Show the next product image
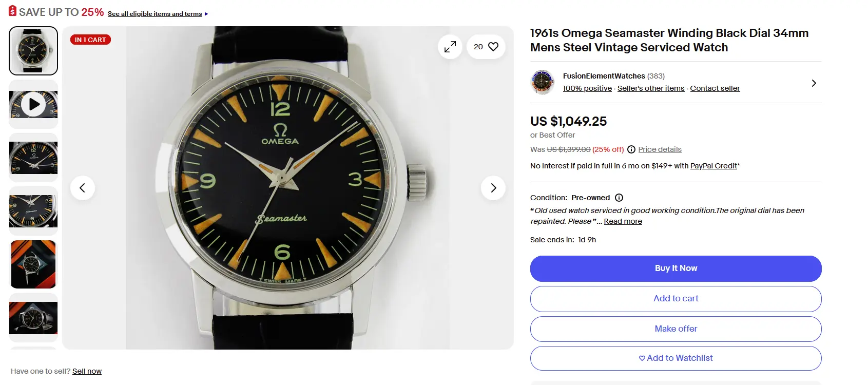Screen dimensions: 868x385 coord(493,188)
